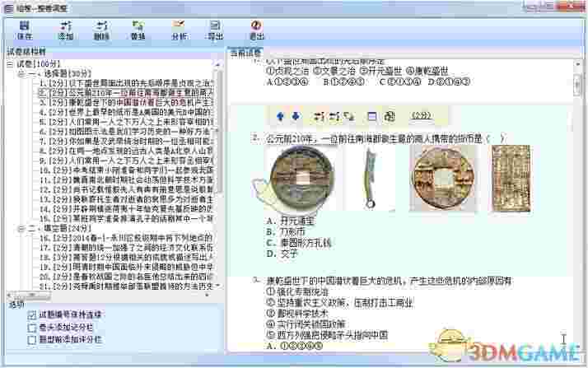
Task: Move question 2 down with the blue down arrow
Action: pyautogui.click(x=296, y=116)
